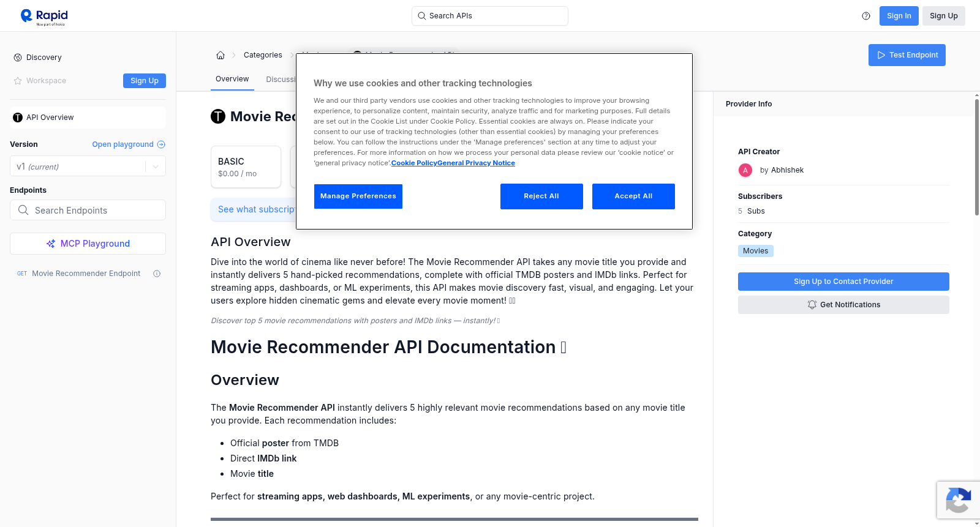Click the API Overview T icon
The height and width of the screenshot is (527, 980).
tap(18, 118)
